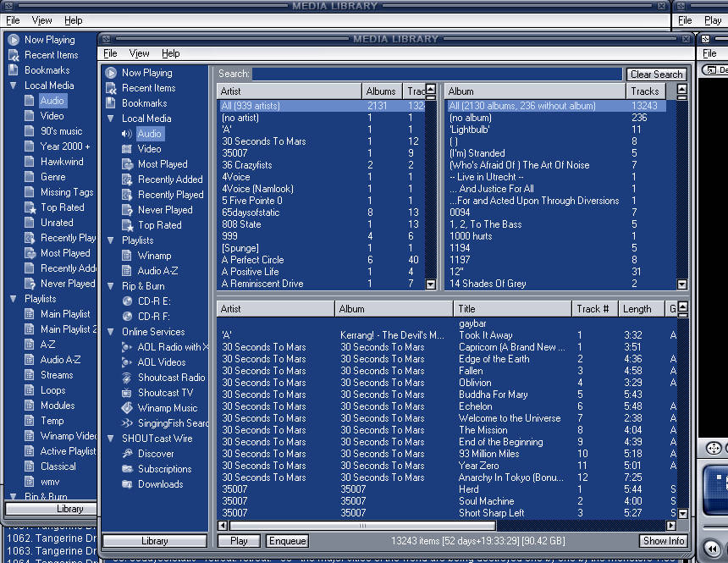Open the View menu in the back Media Library

pyautogui.click(x=41, y=20)
